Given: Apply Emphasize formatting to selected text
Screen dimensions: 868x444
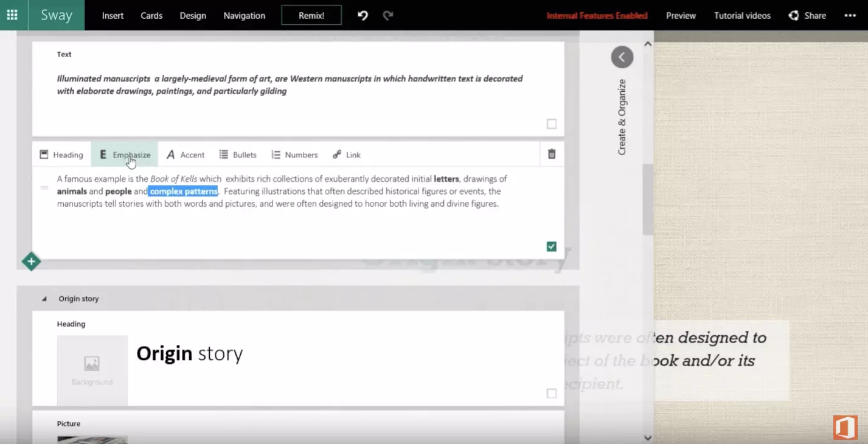Looking at the screenshot, I should tap(125, 154).
